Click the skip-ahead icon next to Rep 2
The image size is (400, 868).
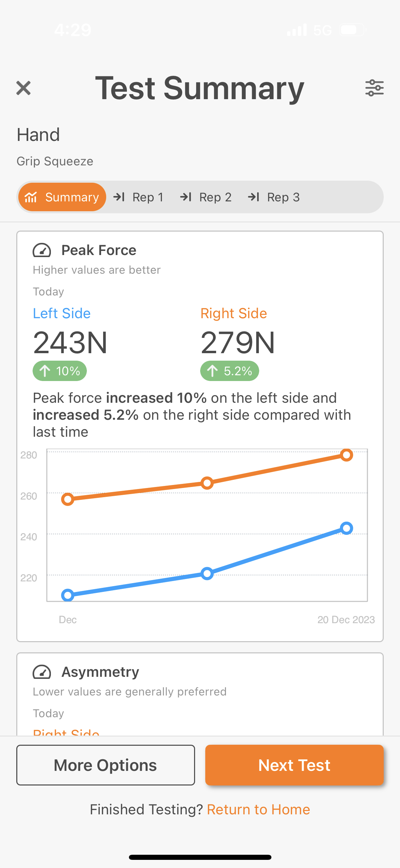187,197
